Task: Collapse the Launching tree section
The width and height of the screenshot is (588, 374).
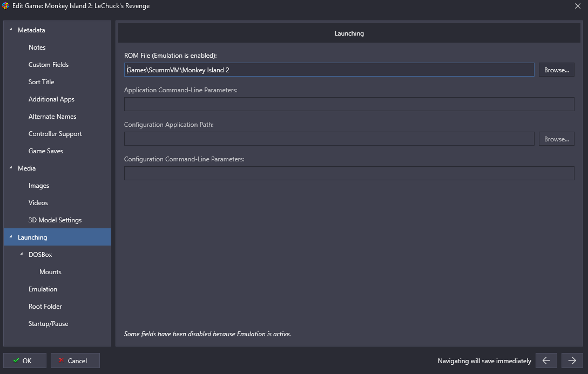Action: pyautogui.click(x=11, y=237)
